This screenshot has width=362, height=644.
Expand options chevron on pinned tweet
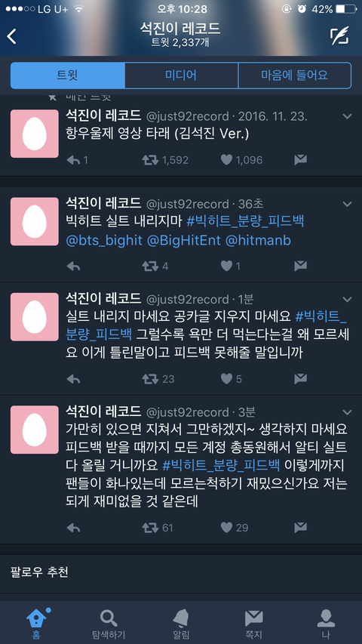pos(347,116)
